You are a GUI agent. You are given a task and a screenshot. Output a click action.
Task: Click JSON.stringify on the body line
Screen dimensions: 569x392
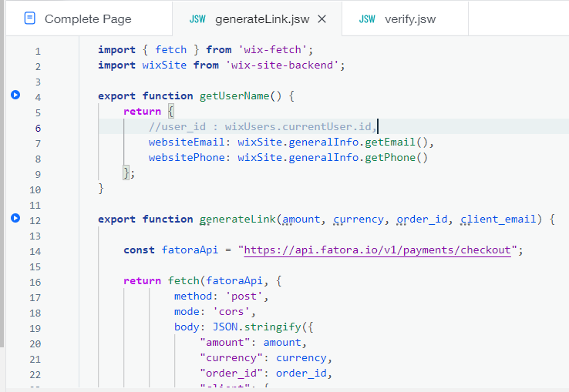click(257, 327)
